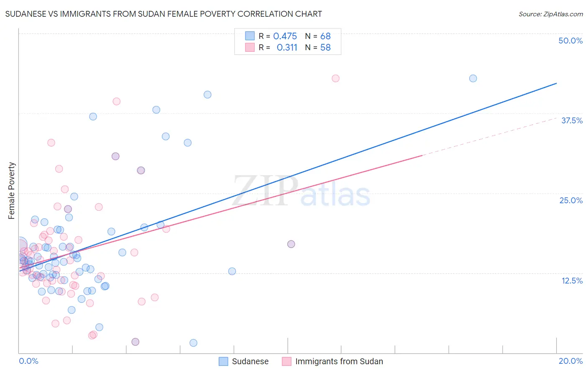
Task: Click the Female Poverty axis label
Action: pyautogui.click(x=12, y=191)
